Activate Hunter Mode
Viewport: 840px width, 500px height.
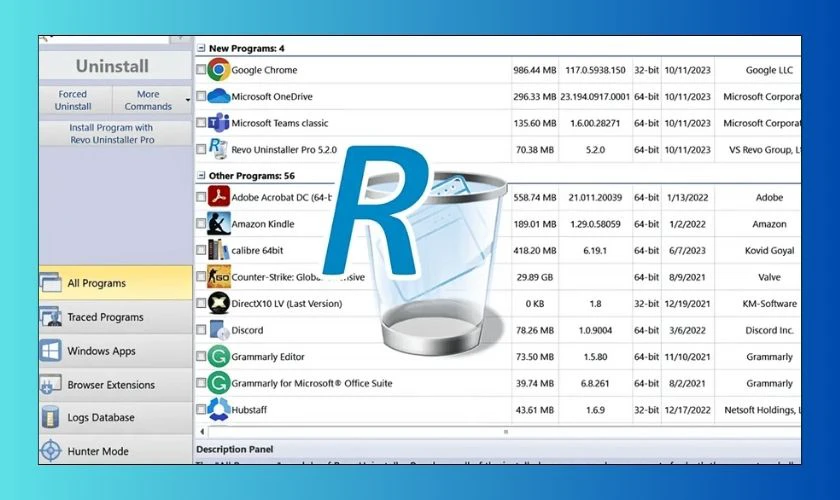(116, 451)
